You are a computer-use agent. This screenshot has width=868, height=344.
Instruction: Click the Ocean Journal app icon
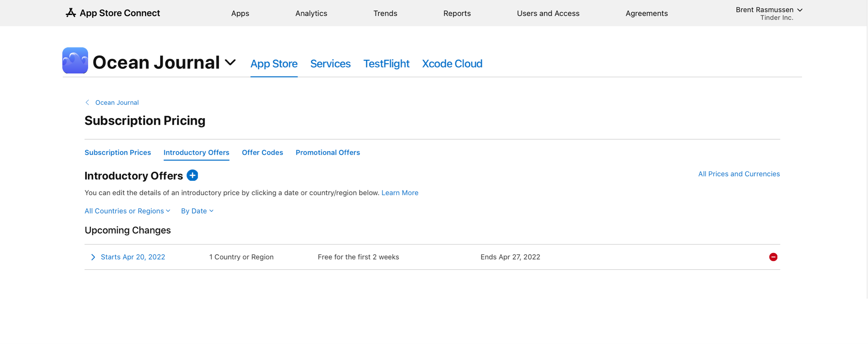click(x=75, y=61)
